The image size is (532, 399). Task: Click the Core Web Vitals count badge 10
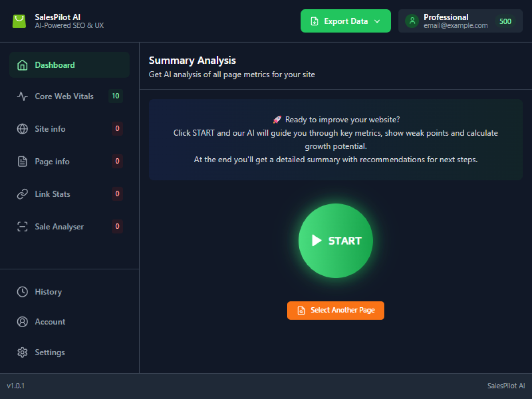(116, 96)
